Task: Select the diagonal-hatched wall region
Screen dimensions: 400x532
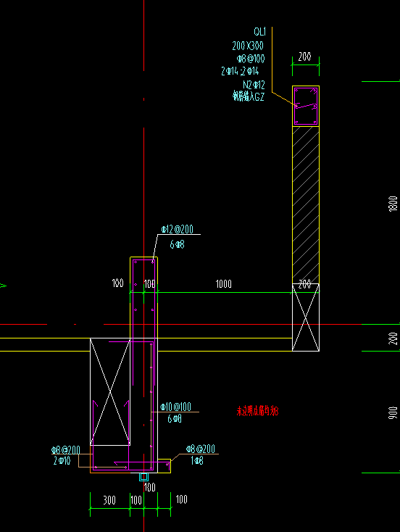Action: coord(306,205)
